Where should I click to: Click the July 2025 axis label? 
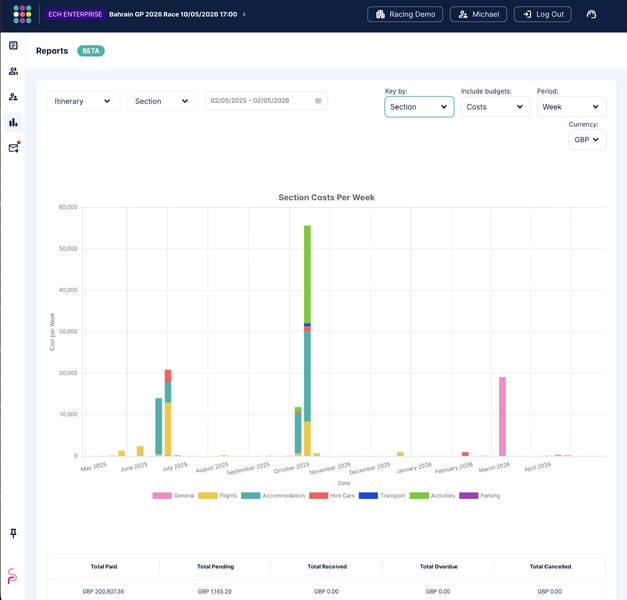point(175,467)
